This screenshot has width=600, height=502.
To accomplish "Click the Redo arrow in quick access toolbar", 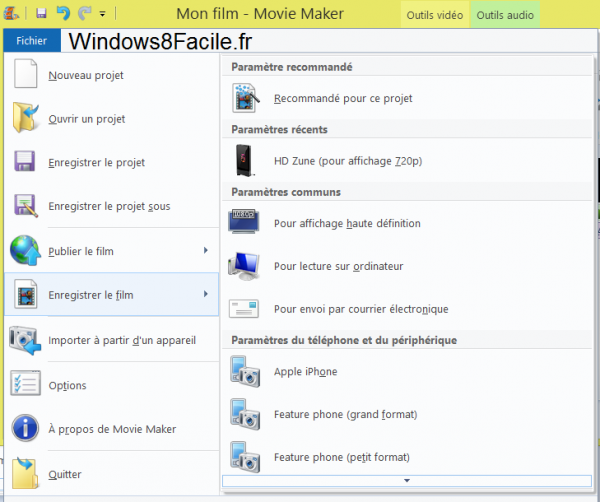I will pos(85,13).
